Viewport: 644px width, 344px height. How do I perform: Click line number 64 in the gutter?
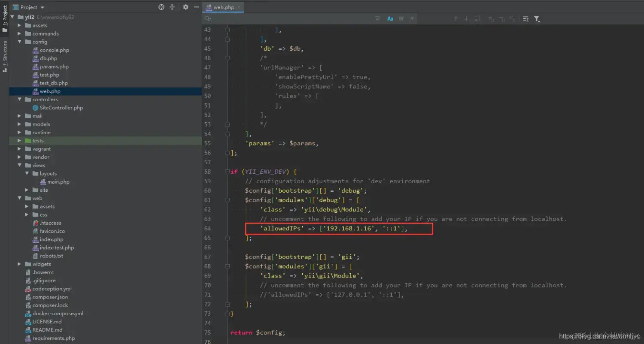coord(207,229)
